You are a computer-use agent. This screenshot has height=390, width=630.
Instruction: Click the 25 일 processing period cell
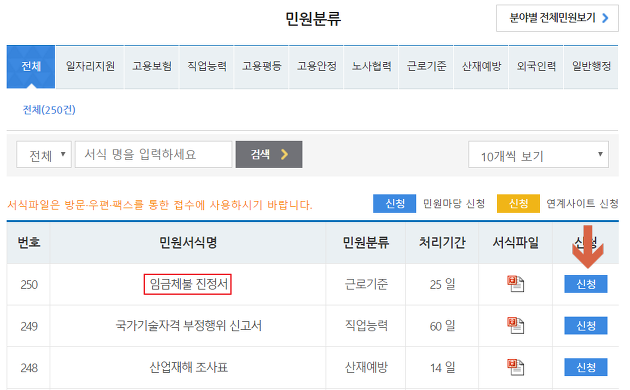442,284
